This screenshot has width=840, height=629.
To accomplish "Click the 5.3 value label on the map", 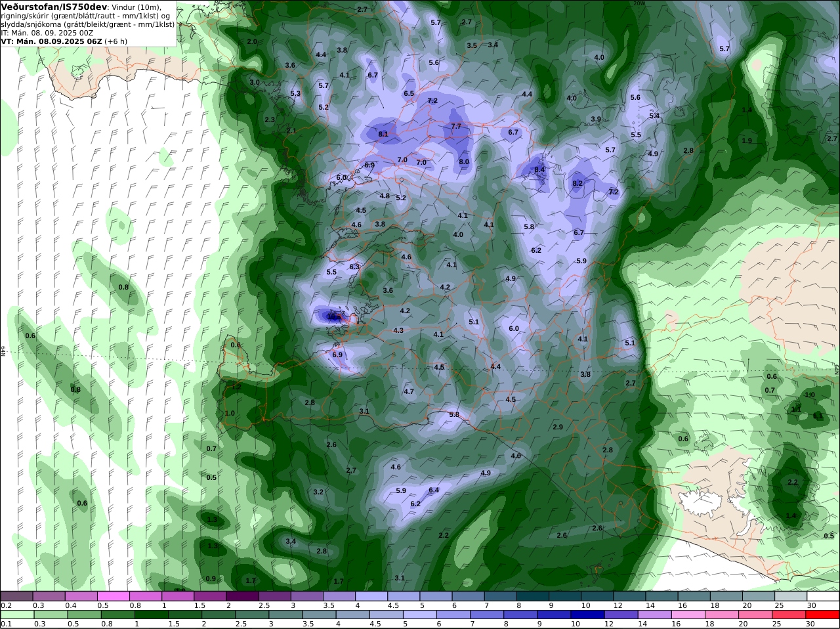I will [295, 93].
